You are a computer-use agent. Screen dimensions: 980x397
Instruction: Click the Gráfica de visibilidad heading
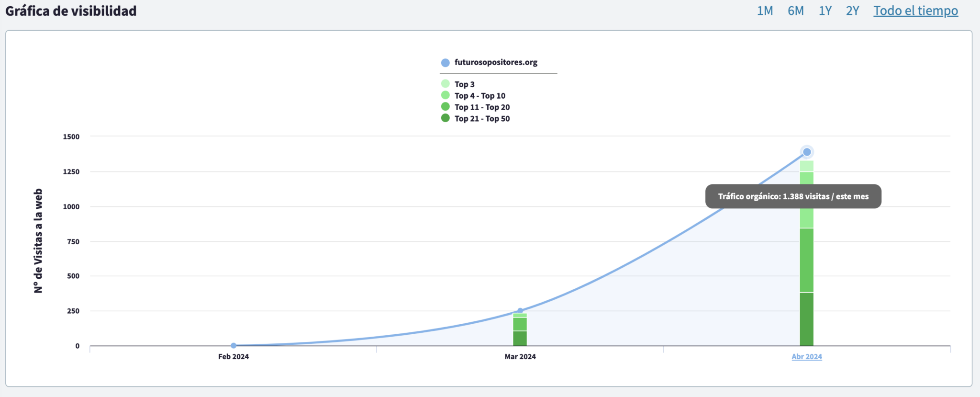tap(71, 11)
